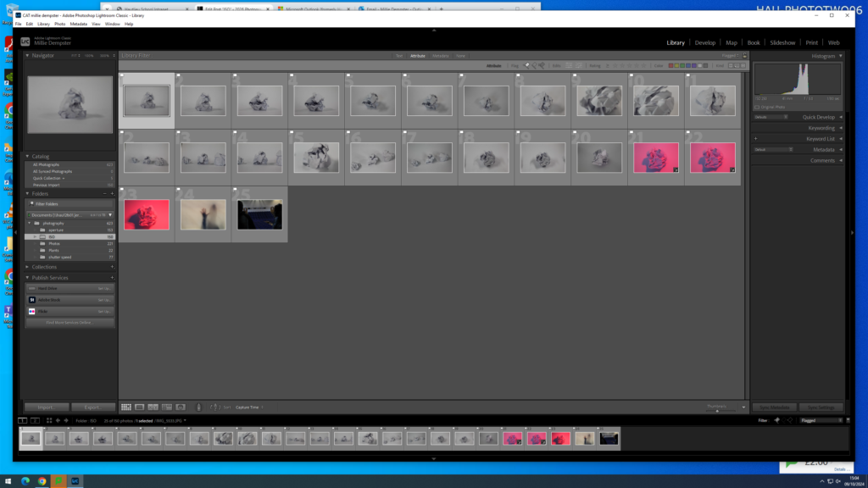Viewport: 868px width, 488px height.
Task: Show the main window display button (1)
Action: coord(22,420)
